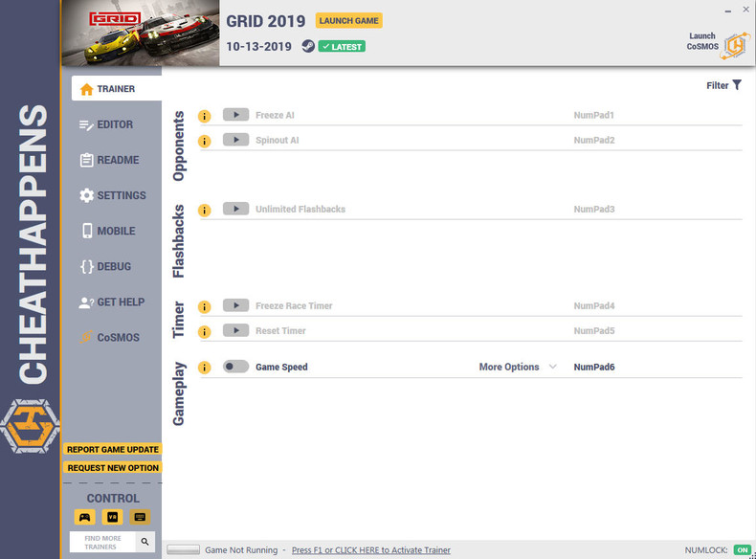View info icon next to Game Speed
Image resolution: width=756 pixels, height=559 pixels.
[205, 368]
